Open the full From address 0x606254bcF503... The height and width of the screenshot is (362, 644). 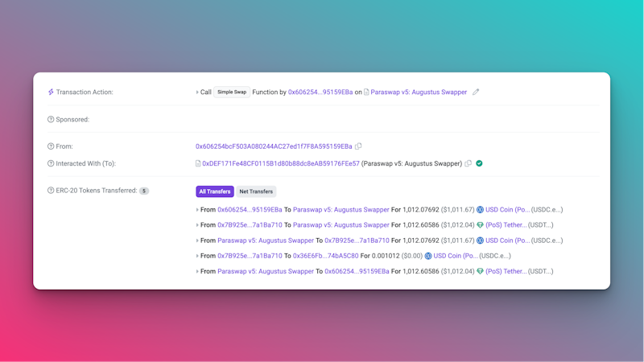click(274, 146)
